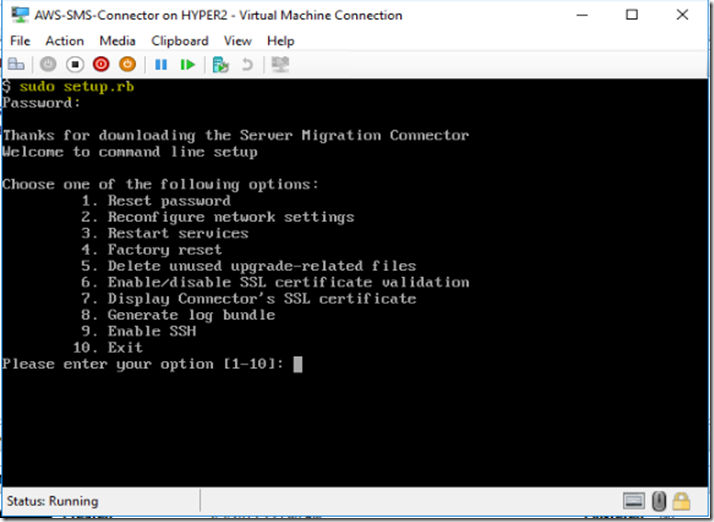The width and height of the screenshot is (714, 522).
Task: Open the Media menu
Action: 117,41
